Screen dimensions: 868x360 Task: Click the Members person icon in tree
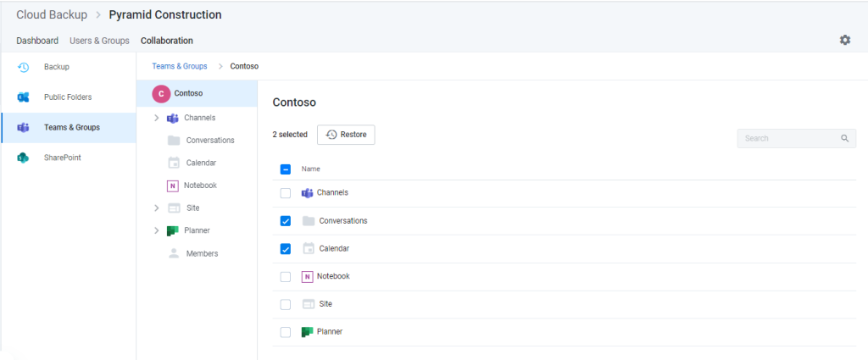174,253
